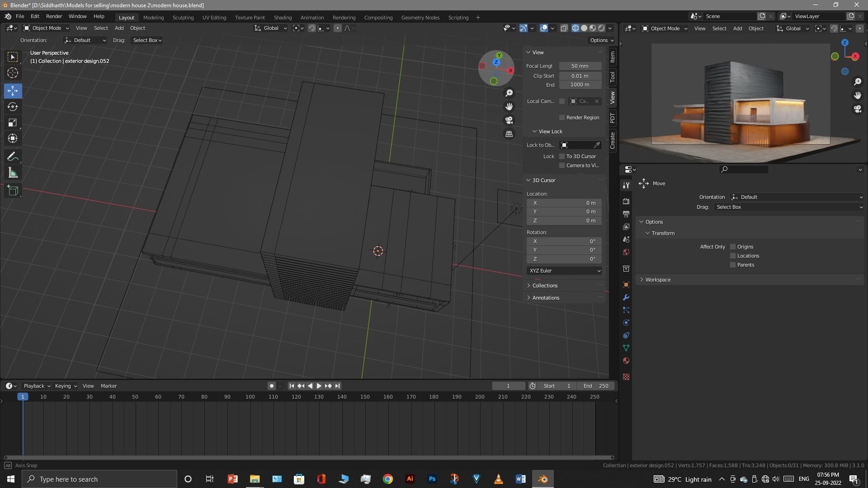Select the Annotate pencil tool

(13, 157)
